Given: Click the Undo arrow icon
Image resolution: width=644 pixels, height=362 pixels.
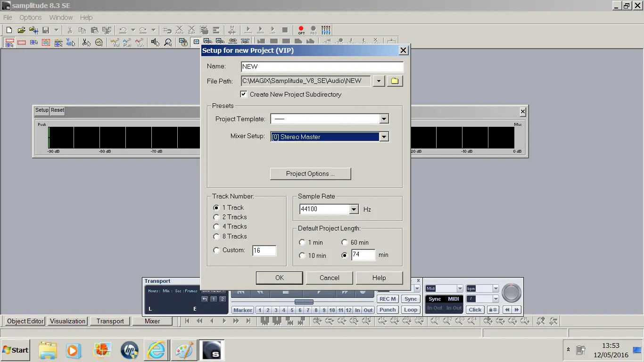Looking at the screenshot, I should 123,30.
